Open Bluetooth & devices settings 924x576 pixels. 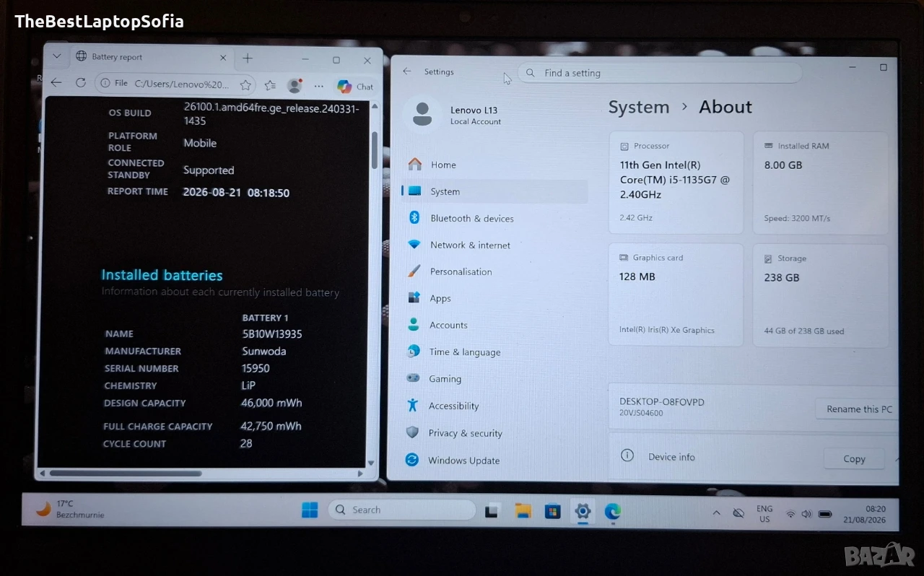click(x=494, y=218)
